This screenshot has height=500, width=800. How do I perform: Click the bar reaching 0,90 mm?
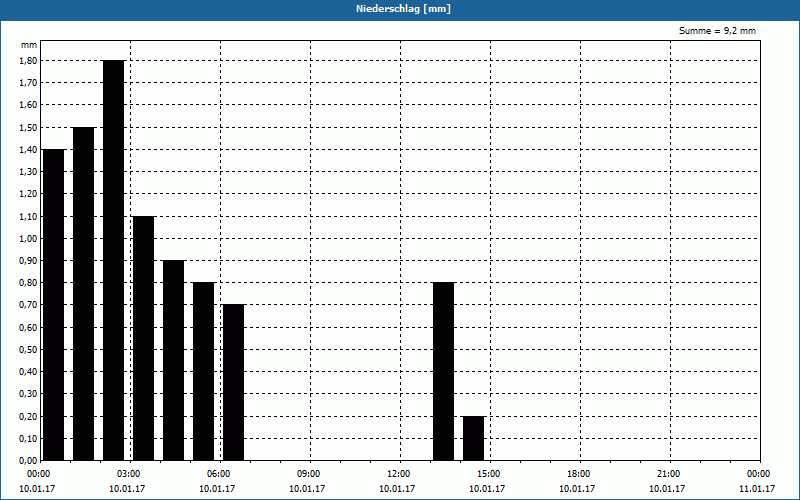click(x=173, y=360)
